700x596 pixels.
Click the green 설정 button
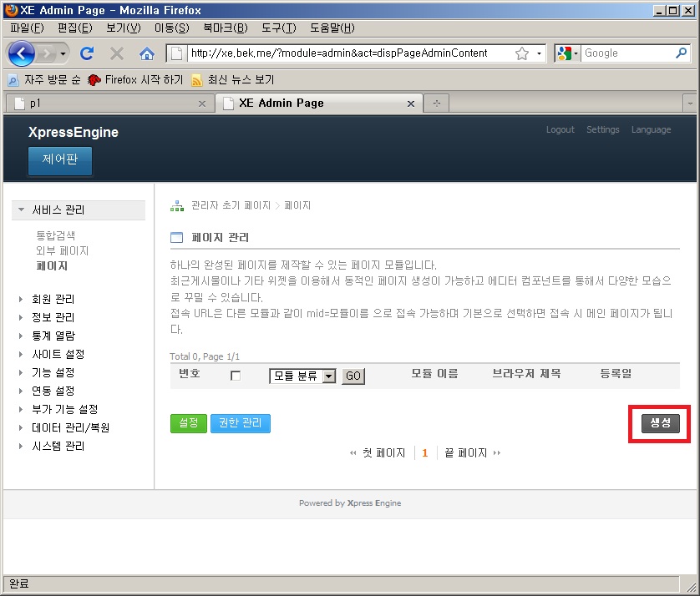coord(189,423)
